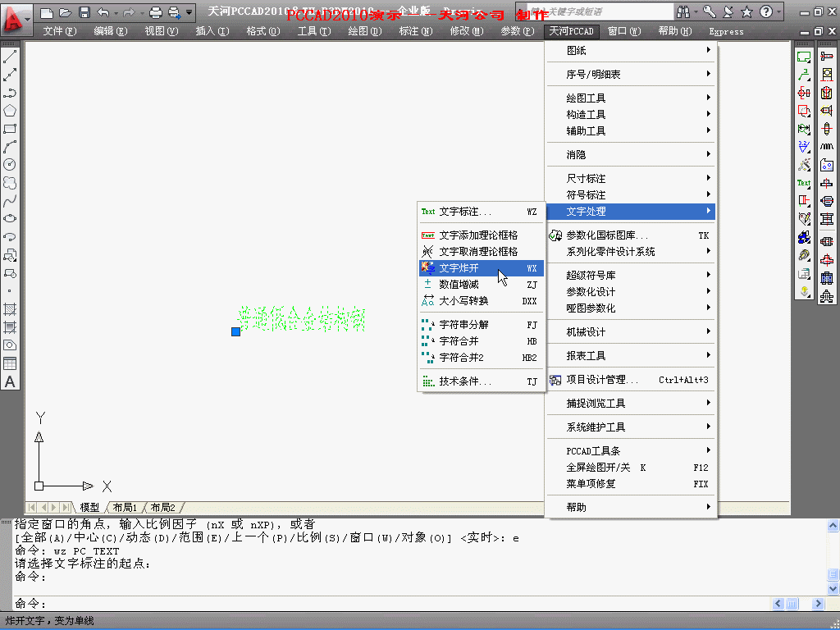Click the binoculars search icon
Viewport: 840px width, 630px height.
click(x=683, y=11)
